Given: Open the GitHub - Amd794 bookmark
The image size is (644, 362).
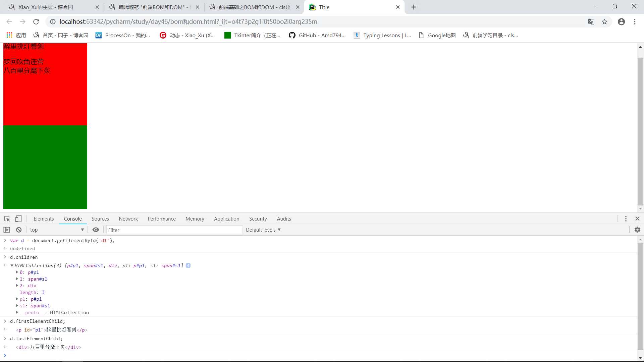Looking at the screenshot, I should [317, 35].
